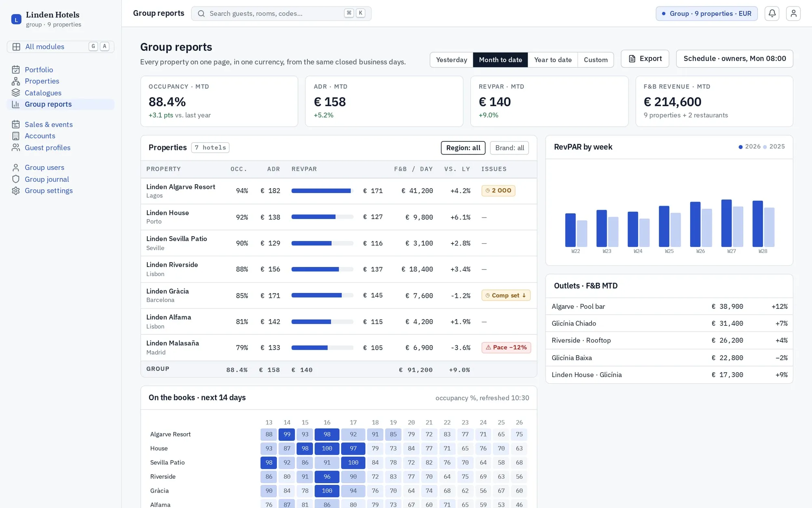Screen dimensions: 812x508
Task: Click the House day 16 cell 100
Action: click(x=327, y=449)
